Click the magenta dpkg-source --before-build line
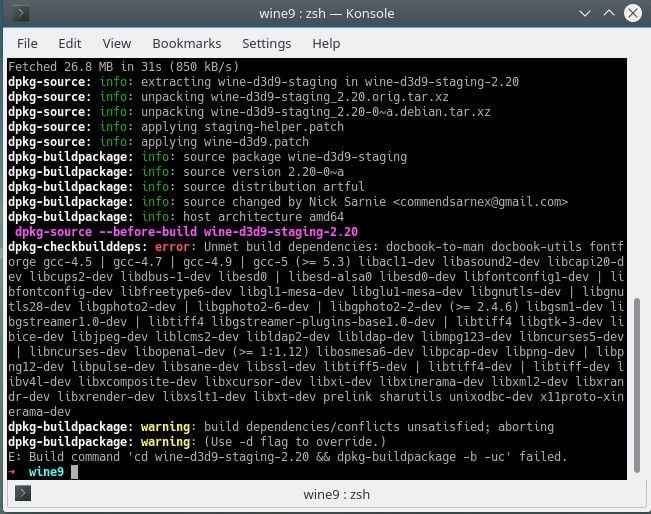Screen dimensions: 651x514 click(186, 231)
